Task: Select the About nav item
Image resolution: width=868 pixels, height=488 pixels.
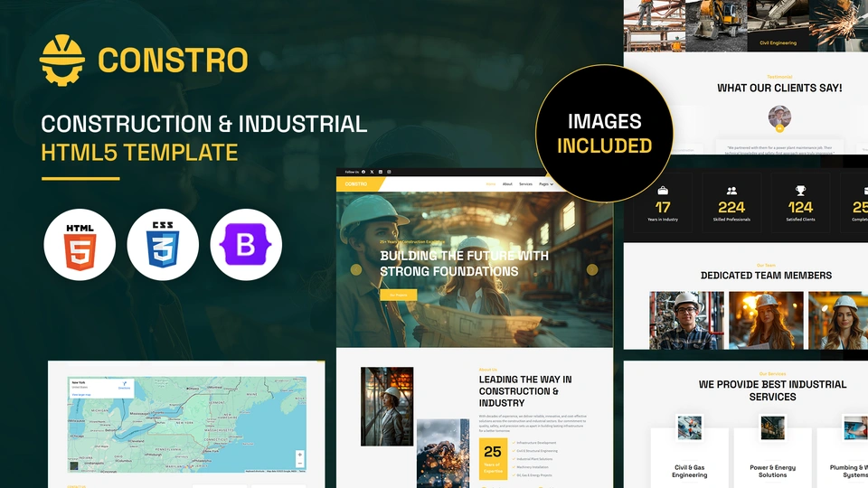Action: [x=507, y=184]
